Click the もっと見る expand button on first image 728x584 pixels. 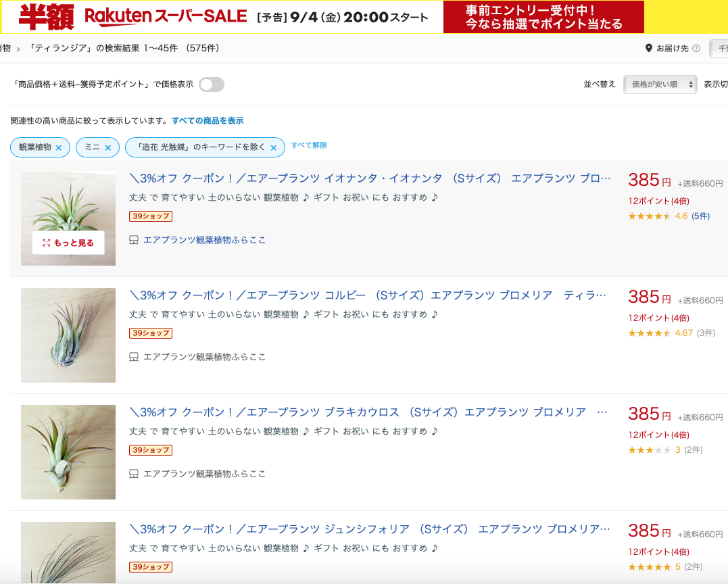click(68, 243)
